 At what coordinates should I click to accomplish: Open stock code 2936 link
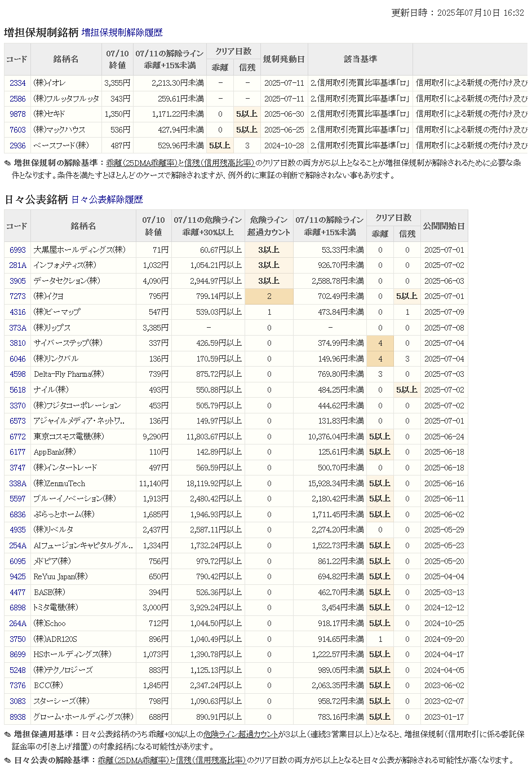tap(17, 146)
